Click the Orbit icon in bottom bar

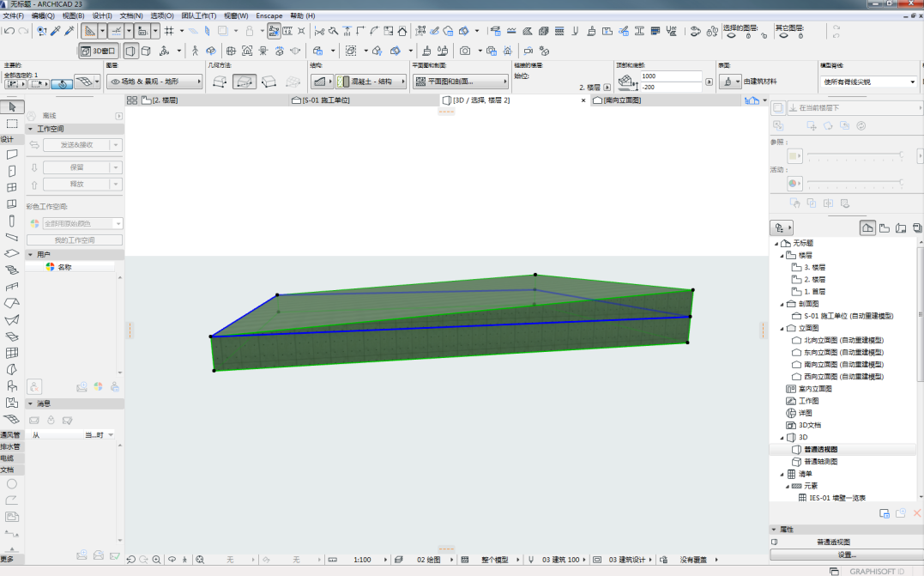coord(172,560)
